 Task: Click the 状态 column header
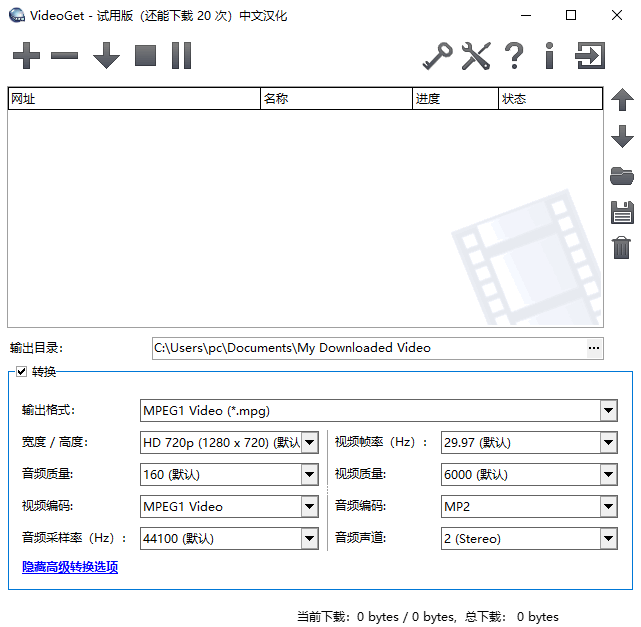(551, 99)
